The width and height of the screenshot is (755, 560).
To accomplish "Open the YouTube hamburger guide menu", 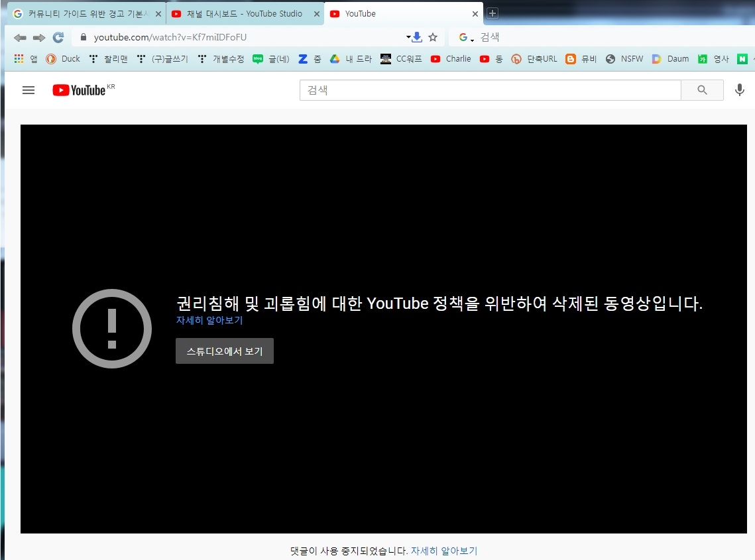I will 29,90.
